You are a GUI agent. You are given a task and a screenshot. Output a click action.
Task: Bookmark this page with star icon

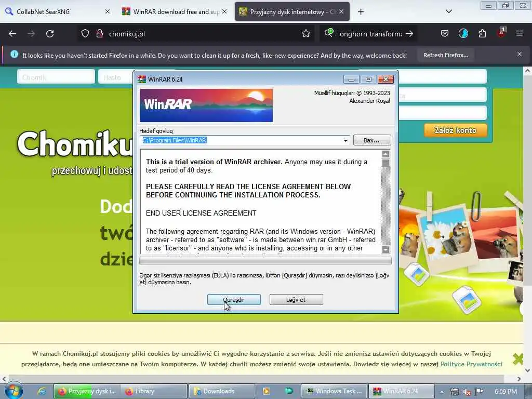[x=306, y=34]
